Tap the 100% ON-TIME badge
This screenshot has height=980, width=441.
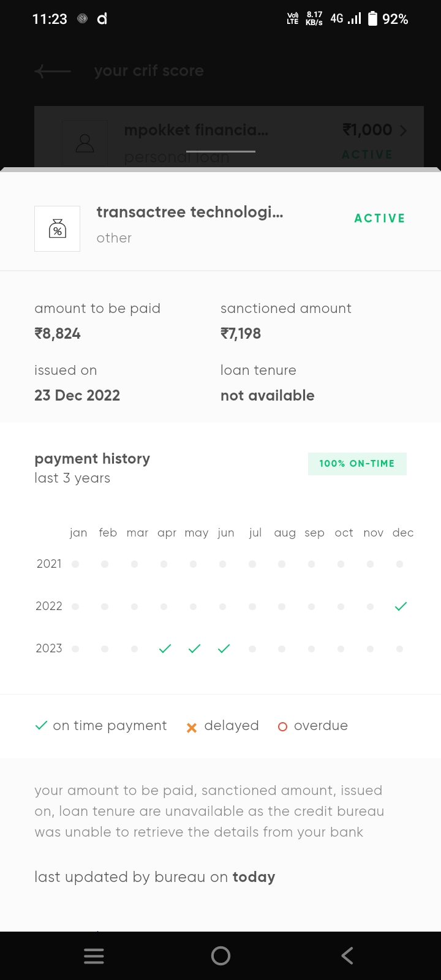pos(357,464)
